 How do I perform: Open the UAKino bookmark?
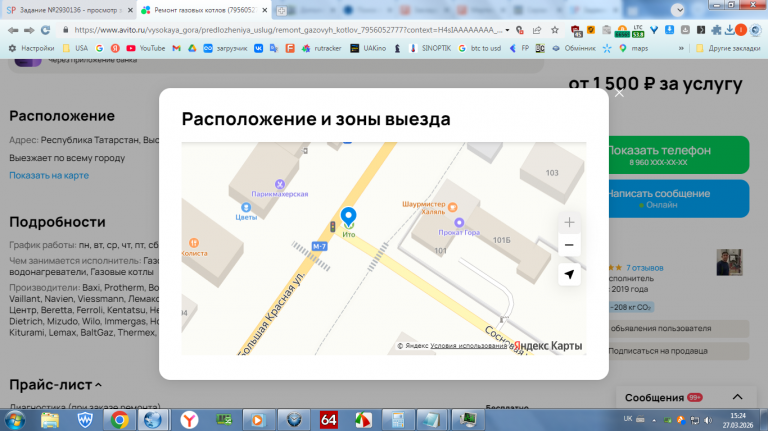coord(368,48)
